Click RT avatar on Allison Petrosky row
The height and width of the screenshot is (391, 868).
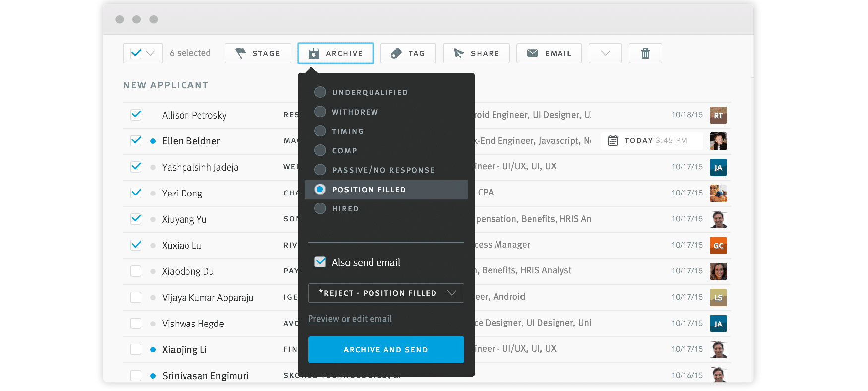coord(718,115)
